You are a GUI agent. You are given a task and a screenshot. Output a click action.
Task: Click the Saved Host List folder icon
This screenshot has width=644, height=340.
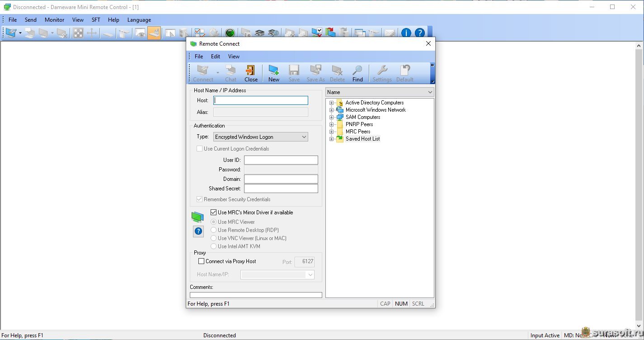[340, 139]
